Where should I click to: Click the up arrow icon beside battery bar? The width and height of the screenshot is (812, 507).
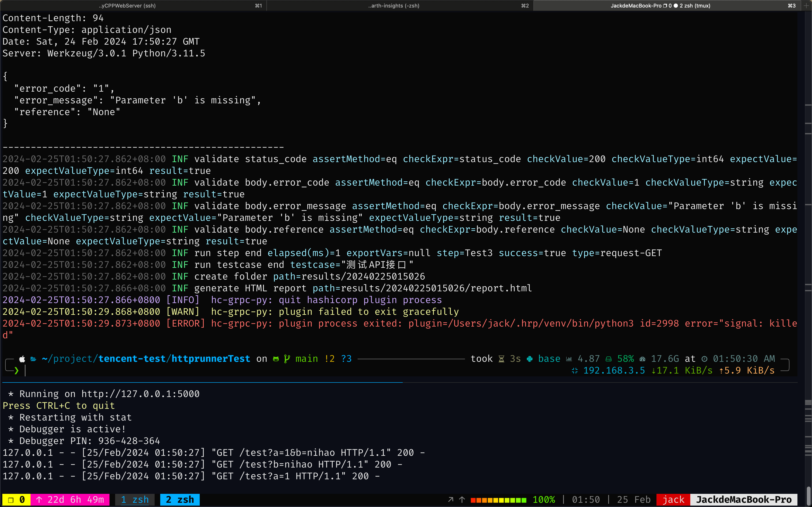coord(462,500)
